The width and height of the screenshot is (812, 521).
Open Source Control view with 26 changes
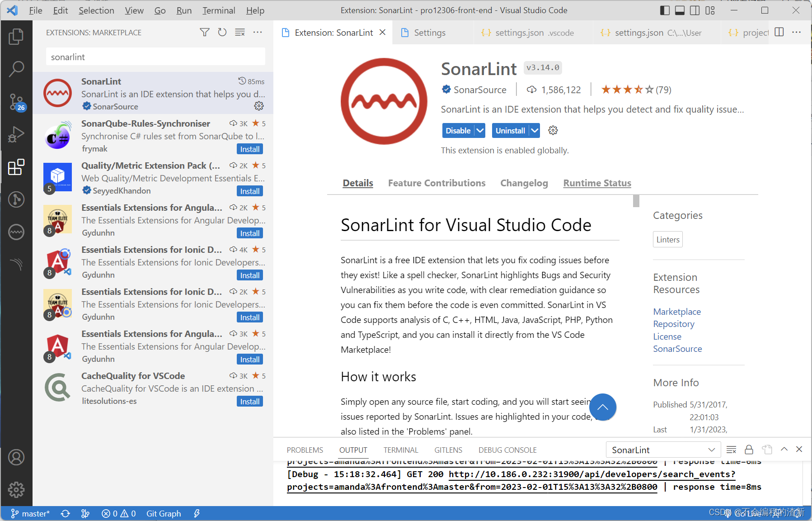click(x=16, y=102)
